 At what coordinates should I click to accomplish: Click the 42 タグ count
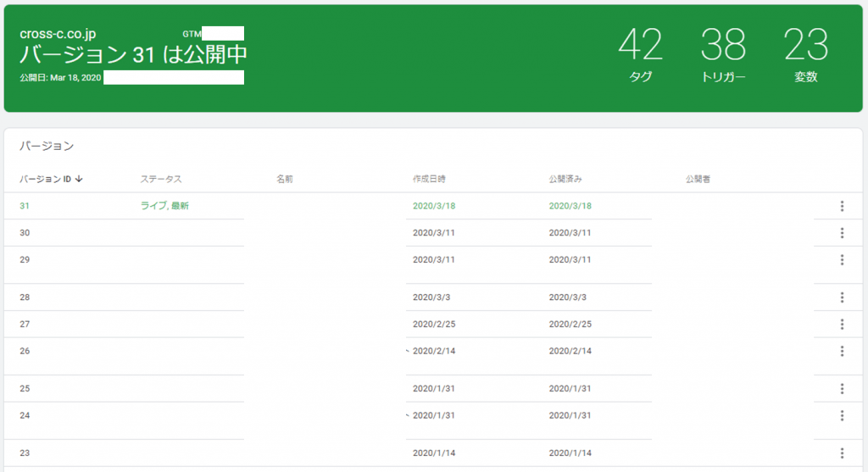(x=640, y=53)
